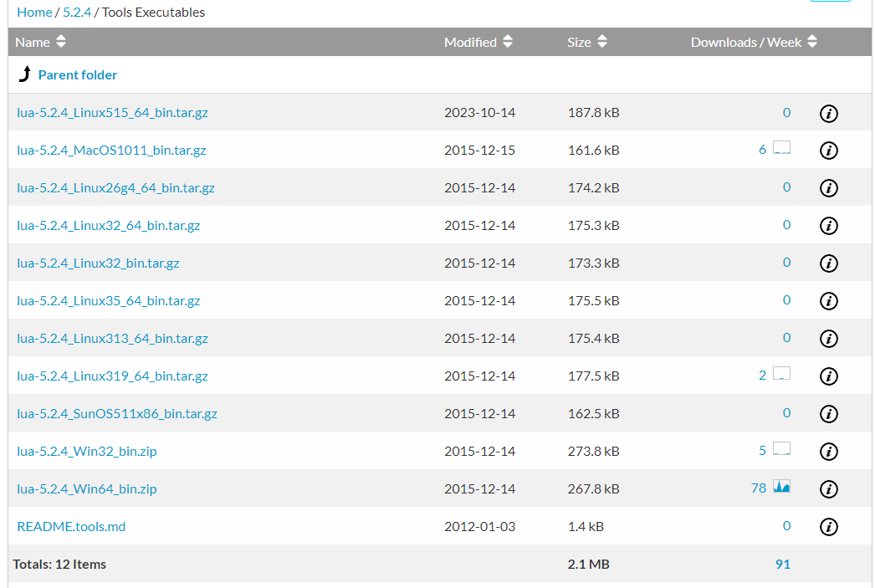Screen dimensions: 875x588
Task: Open info icon for lua-5.2.4_Win64_bin.zip
Action: point(829,489)
